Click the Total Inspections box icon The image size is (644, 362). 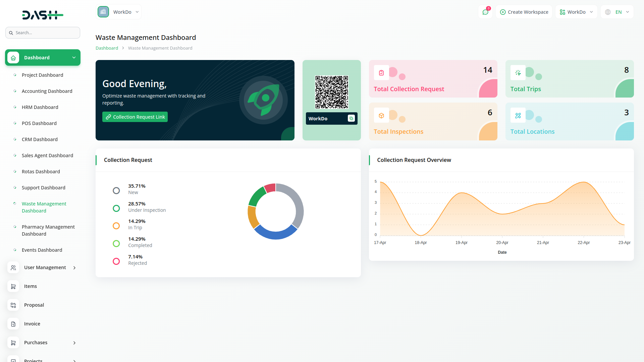coord(381,115)
